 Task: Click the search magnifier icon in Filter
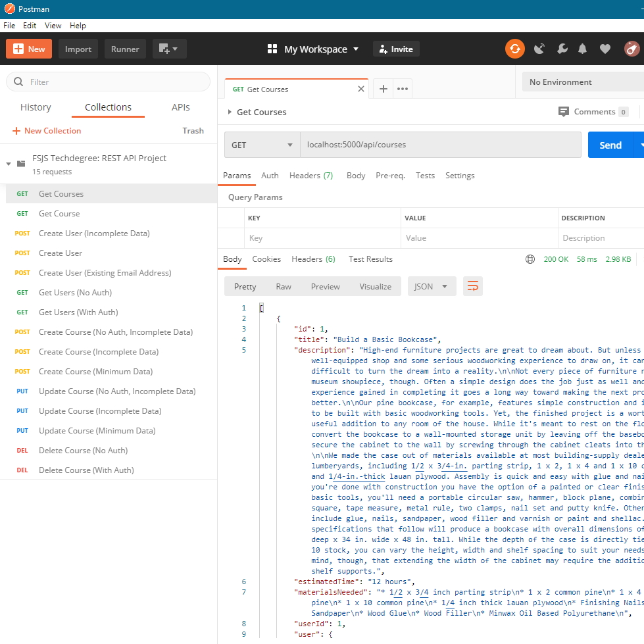18,82
